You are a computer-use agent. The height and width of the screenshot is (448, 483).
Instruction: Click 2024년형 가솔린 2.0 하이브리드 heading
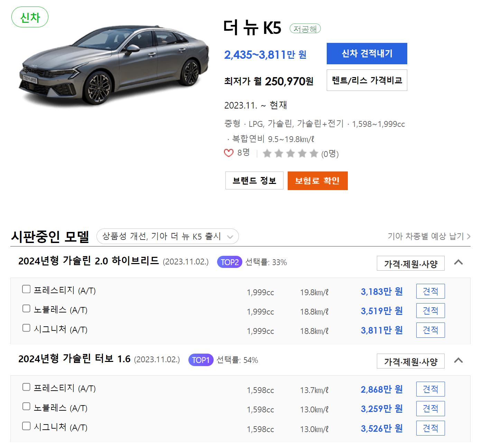click(x=89, y=261)
